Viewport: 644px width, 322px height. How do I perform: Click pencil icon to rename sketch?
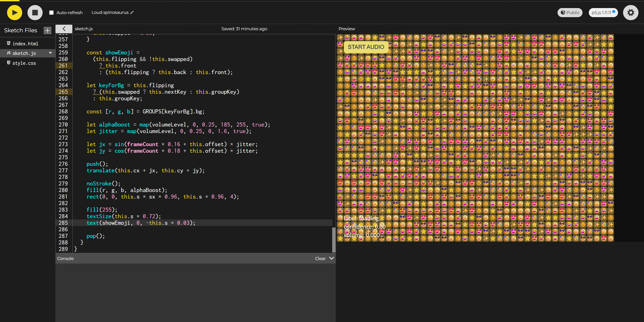132,13
